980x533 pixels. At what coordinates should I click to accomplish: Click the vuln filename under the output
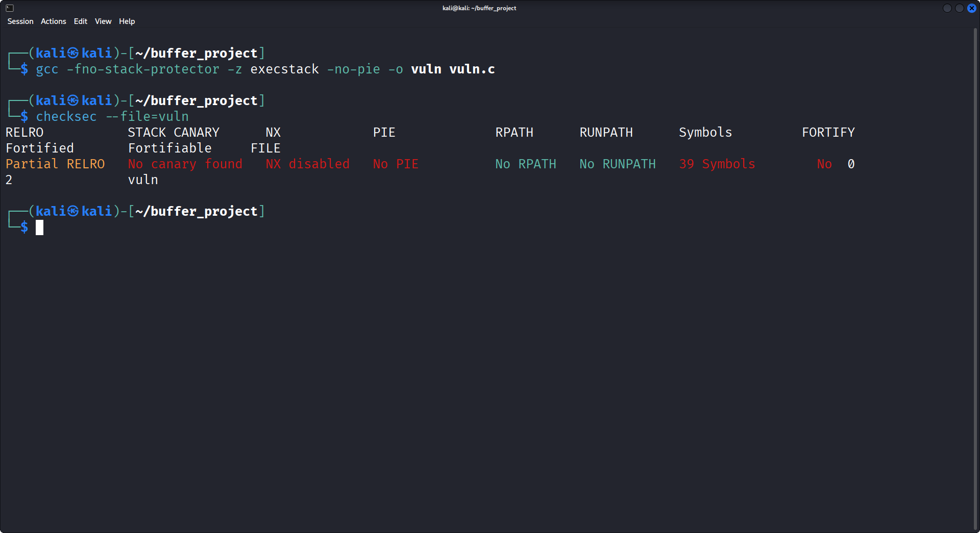click(x=143, y=180)
